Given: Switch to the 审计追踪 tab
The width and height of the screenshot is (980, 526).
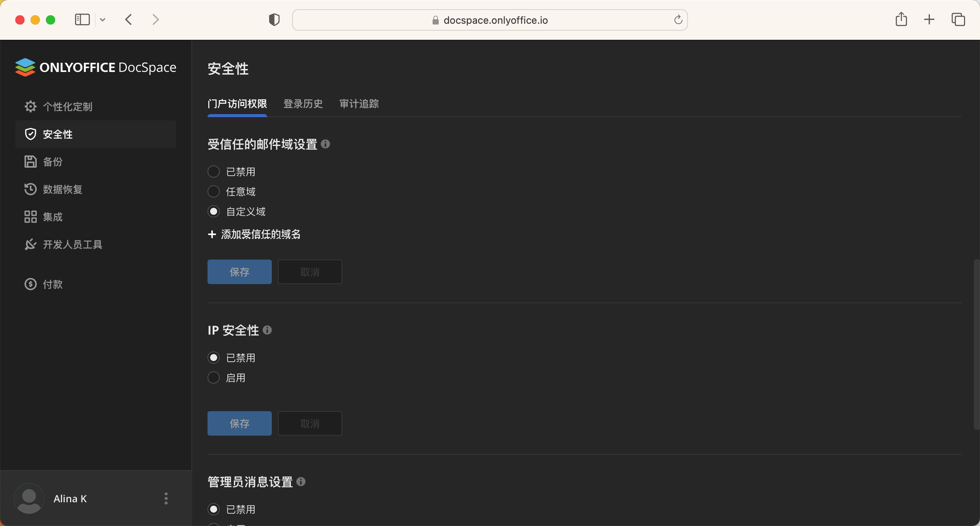Looking at the screenshot, I should click(359, 104).
